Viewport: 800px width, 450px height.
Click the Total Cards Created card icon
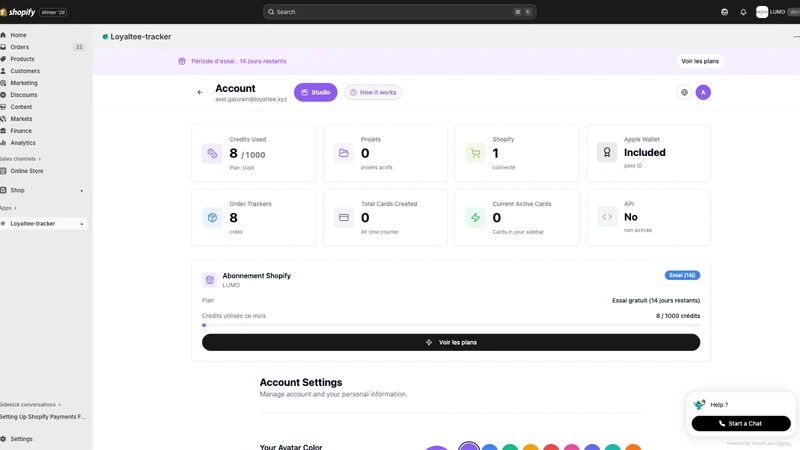coord(344,218)
